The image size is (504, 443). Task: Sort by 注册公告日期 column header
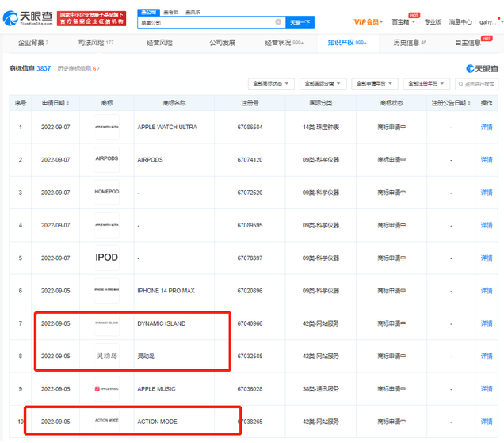pyautogui.click(x=451, y=103)
